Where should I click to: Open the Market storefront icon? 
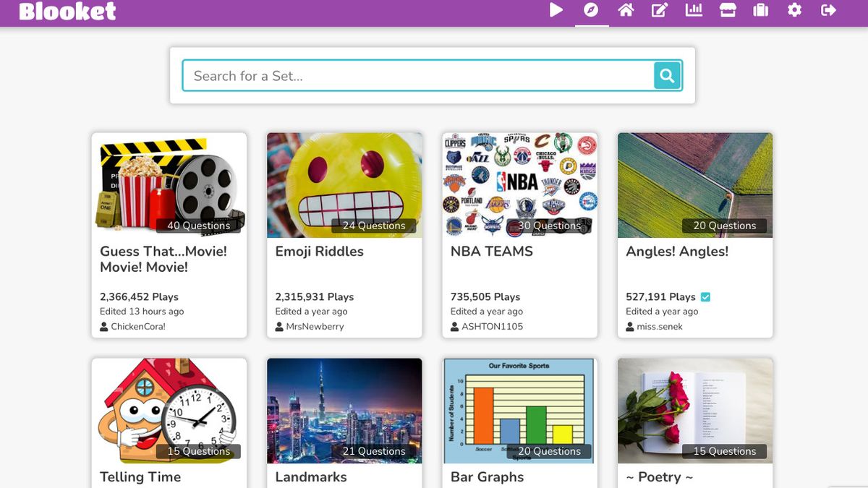tap(727, 10)
